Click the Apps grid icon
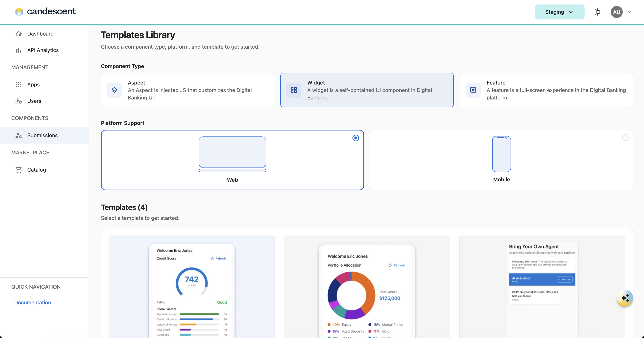644x338 pixels. pyautogui.click(x=19, y=84)
